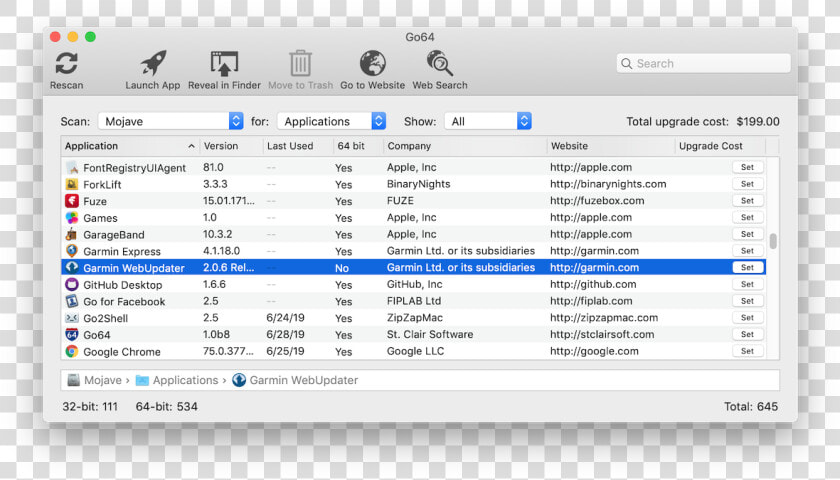Click the Google Chrome app icon
This screenshot has width=840, height=480.
(x=72, y=351)
